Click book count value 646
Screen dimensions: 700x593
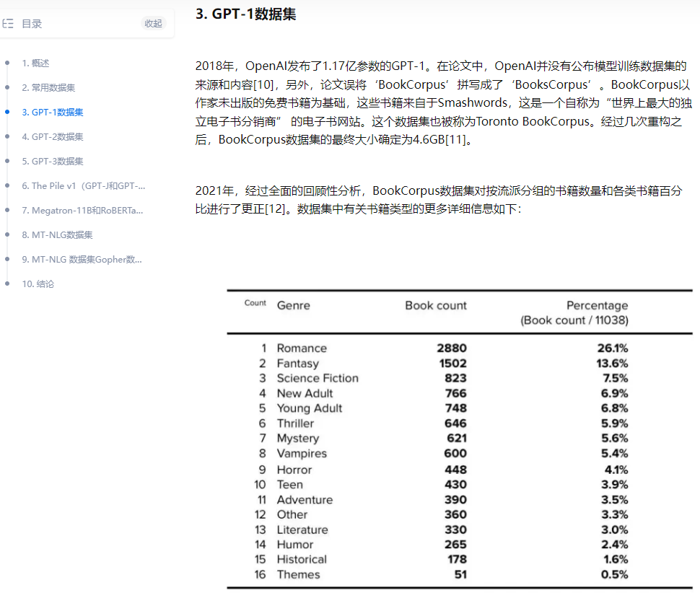pos(455,423)
